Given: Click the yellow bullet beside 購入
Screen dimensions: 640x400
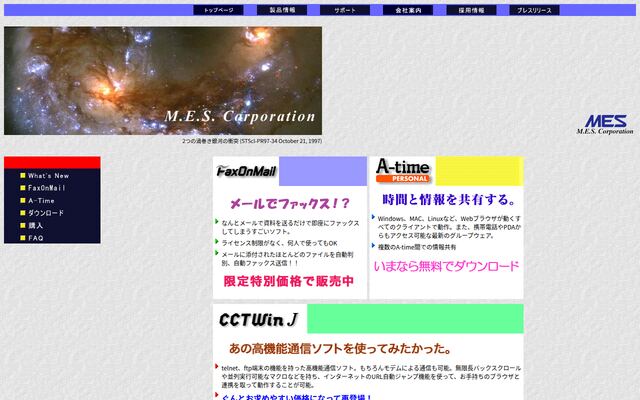Looking at the screenshot, I should (23, 225).
